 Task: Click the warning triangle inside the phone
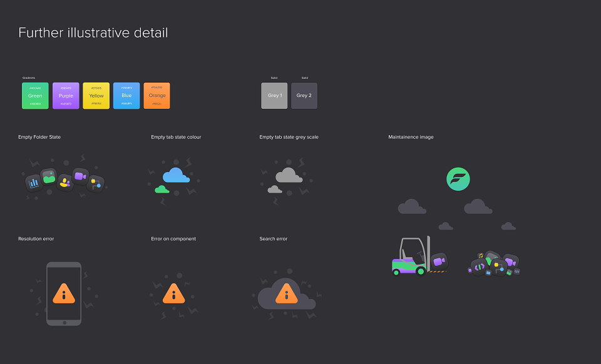pyautogui.click(x=64, y=293)
